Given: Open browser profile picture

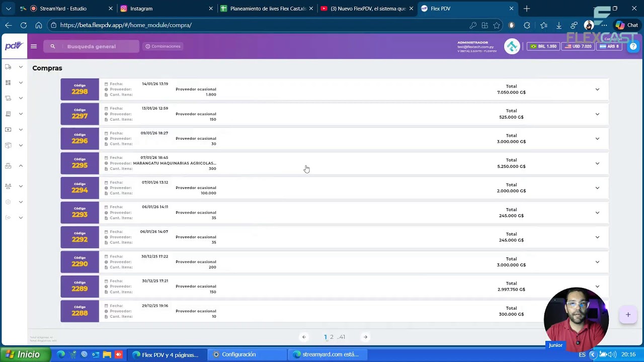Looking at the screenshot, I should (589, 25).
